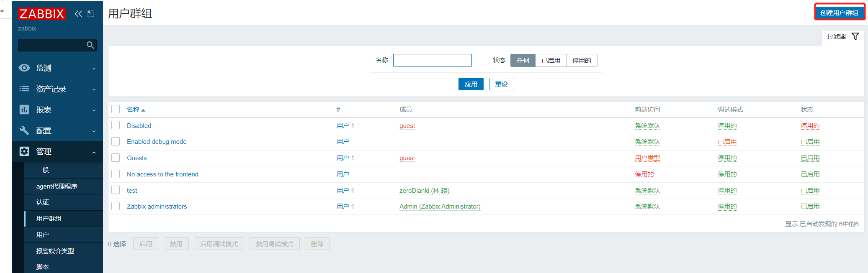Click the sort arrow beside 名称 header

[x=143, y=110]
